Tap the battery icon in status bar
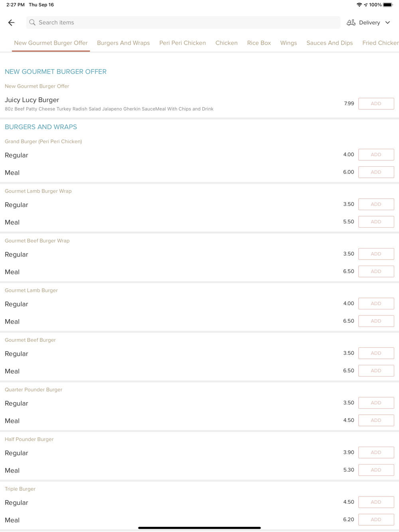The width and height of the screenshot is (399, 532). click(388, 5)
